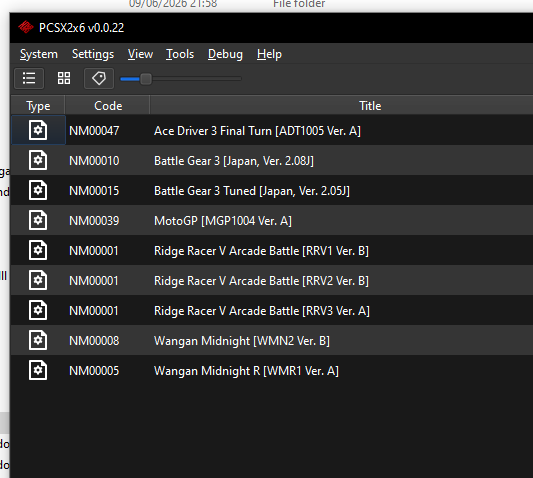Adjust the cover size slider handle
This screenshot has height=478, width=533.
(x=146, y=79)
